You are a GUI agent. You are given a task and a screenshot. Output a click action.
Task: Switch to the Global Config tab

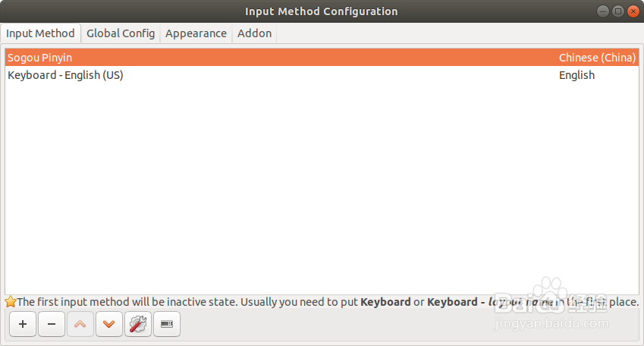coord(121,33)
